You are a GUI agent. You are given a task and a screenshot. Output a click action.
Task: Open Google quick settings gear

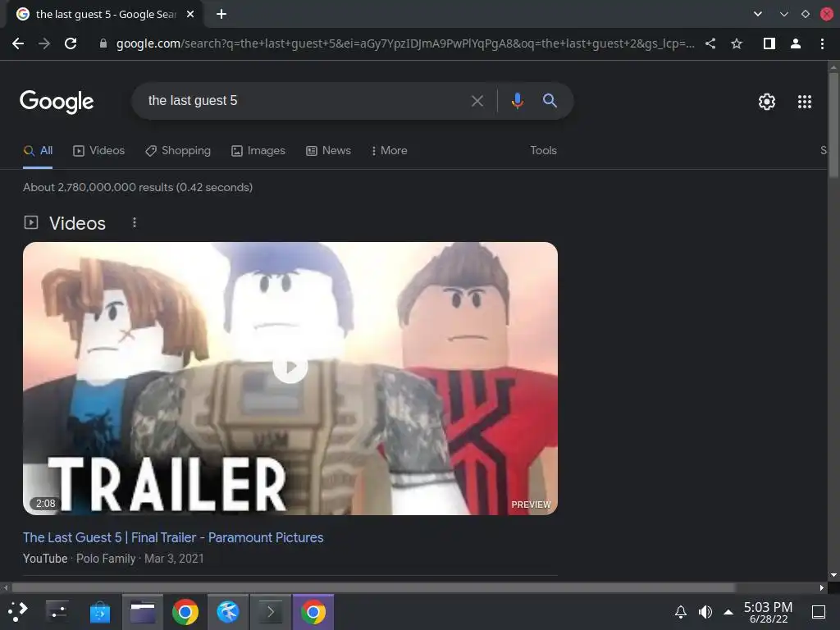767,101
